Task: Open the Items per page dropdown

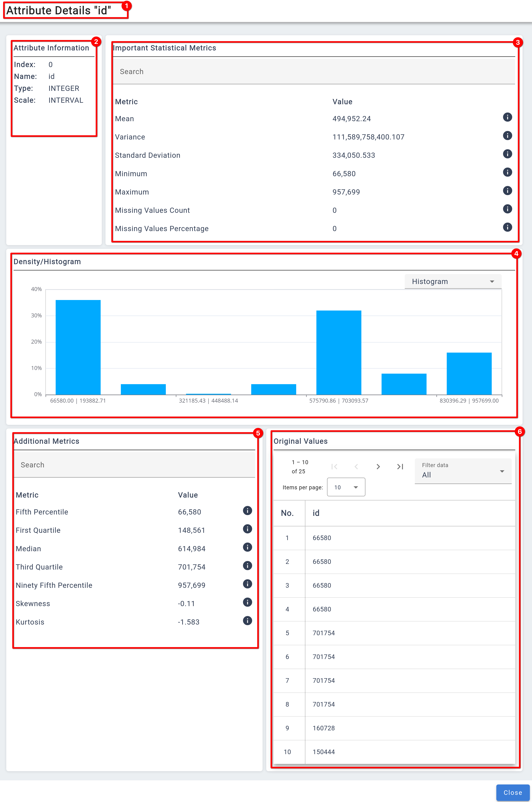Action: coord(346,487)
